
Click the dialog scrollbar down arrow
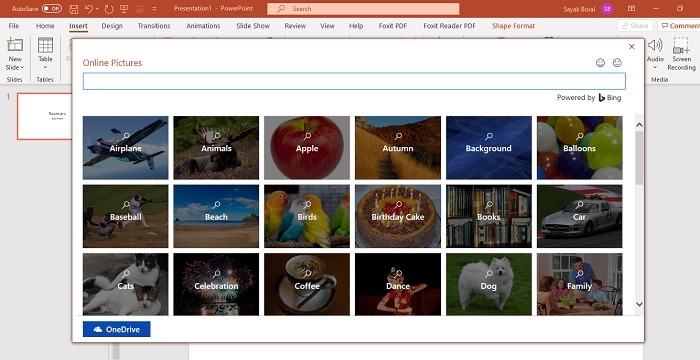pyautogui.click(x=639, y=304)
